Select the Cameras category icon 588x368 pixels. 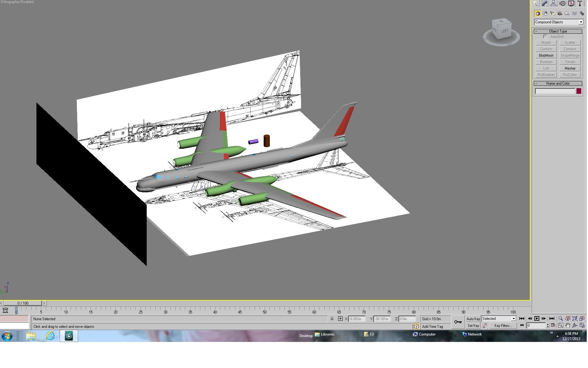tap(560, 13)
